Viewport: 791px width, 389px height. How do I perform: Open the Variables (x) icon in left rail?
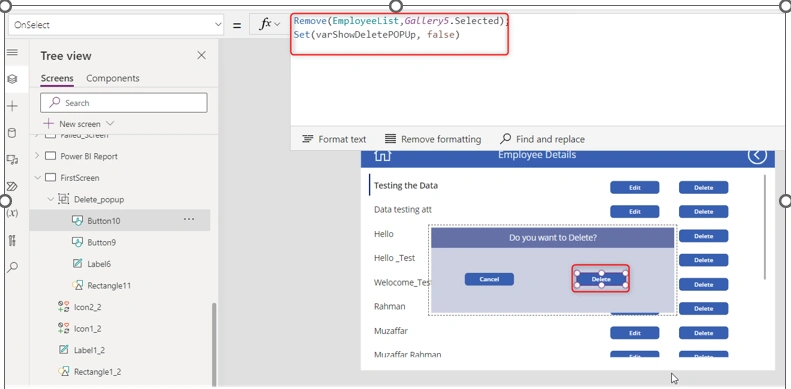click(x=13, y=213)
